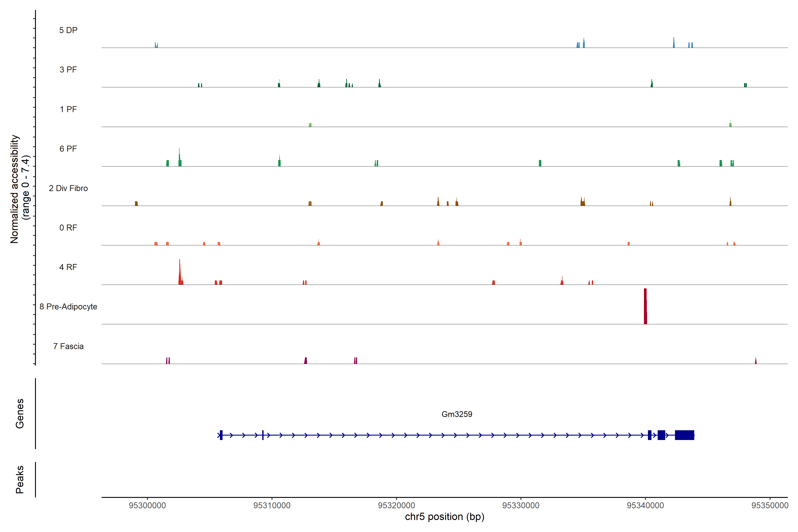Click the 0 RF track label

pos(68,228)
